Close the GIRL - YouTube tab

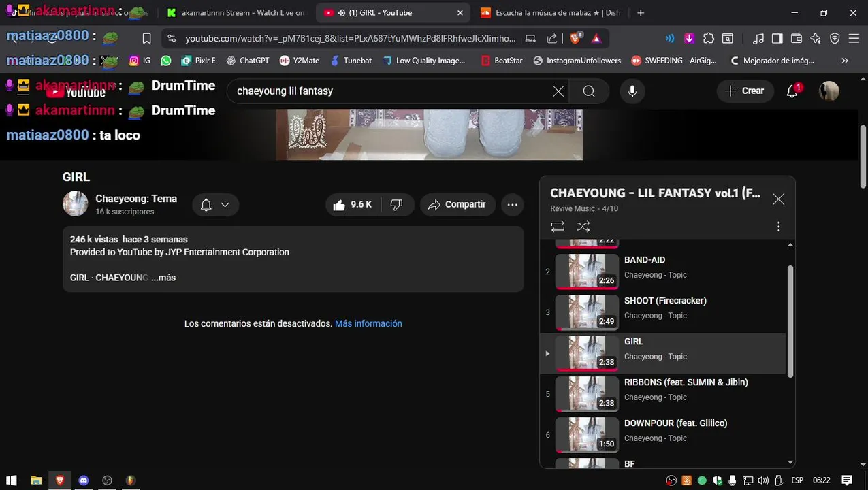[x=461, y=12]
